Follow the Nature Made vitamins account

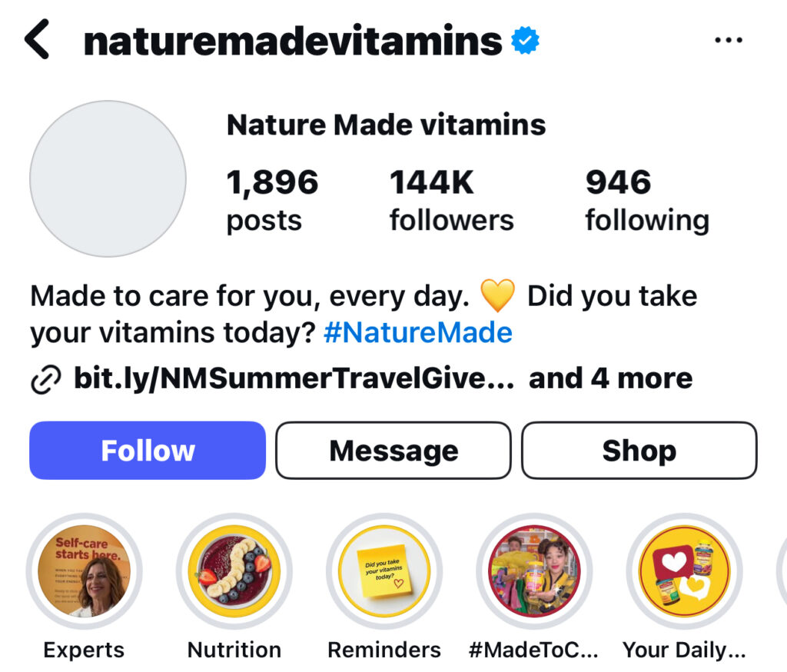point(148,451)
